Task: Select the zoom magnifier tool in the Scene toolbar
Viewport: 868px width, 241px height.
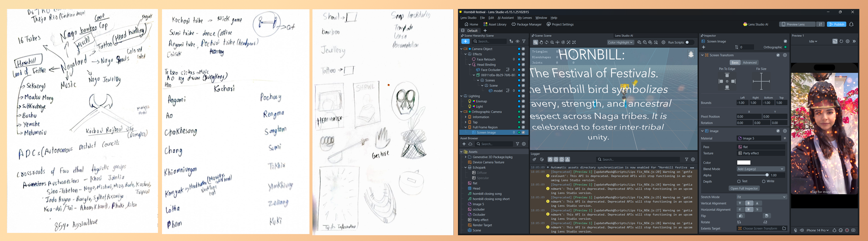Action: click(x=552, y=43)
